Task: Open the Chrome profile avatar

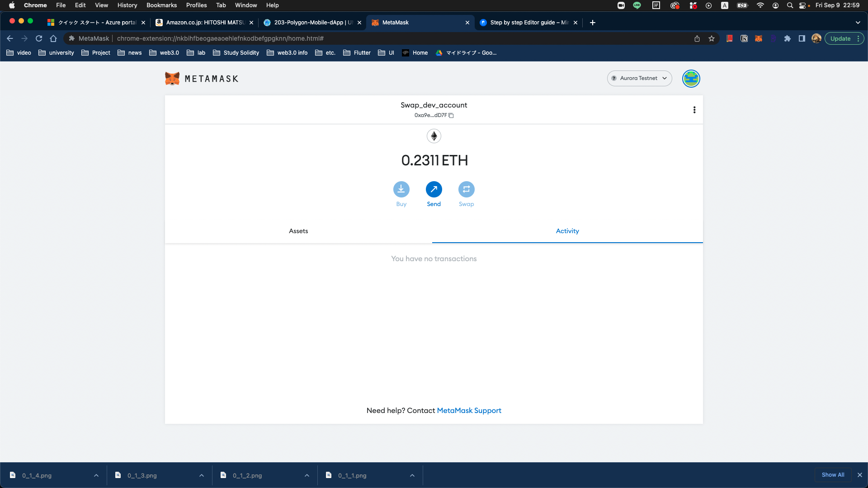Action: click(816, 38)
